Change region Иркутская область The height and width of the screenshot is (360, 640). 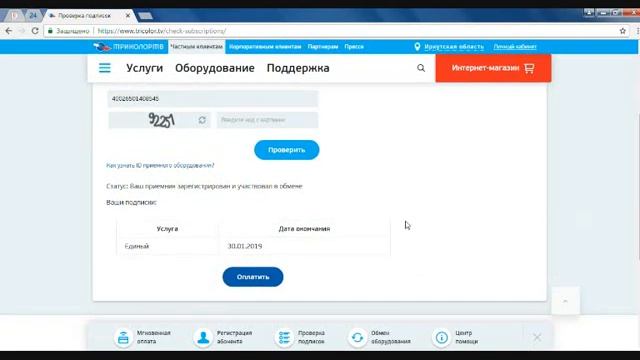[x=454, y=47]
